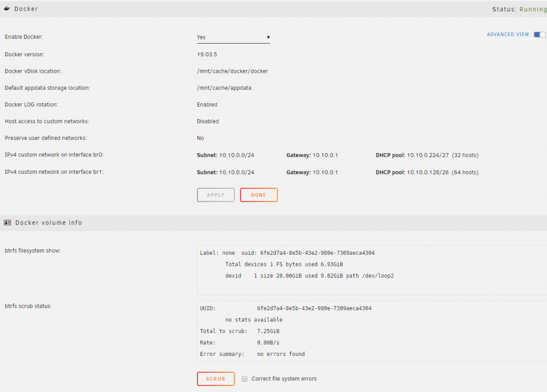This screenshot has width=547, height=392.
Task: Click Error summary no errors found
Action: 252,354
